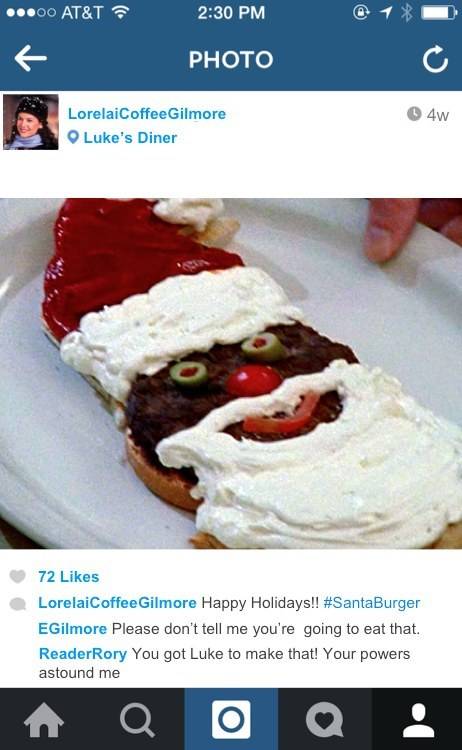Open the Profile person tab
The width and height of the screenshot is (462, 750).
(418, 720)
